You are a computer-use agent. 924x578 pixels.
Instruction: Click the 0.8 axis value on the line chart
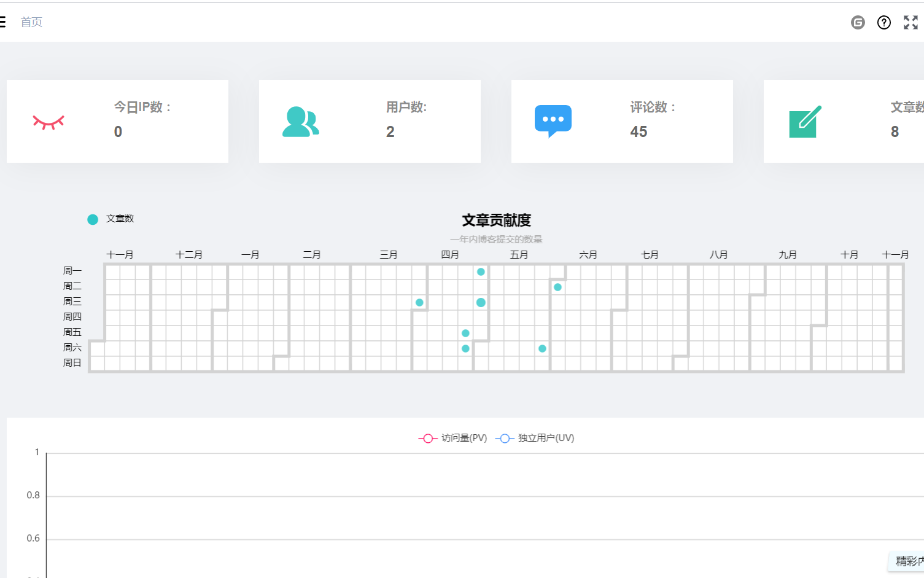33,495
